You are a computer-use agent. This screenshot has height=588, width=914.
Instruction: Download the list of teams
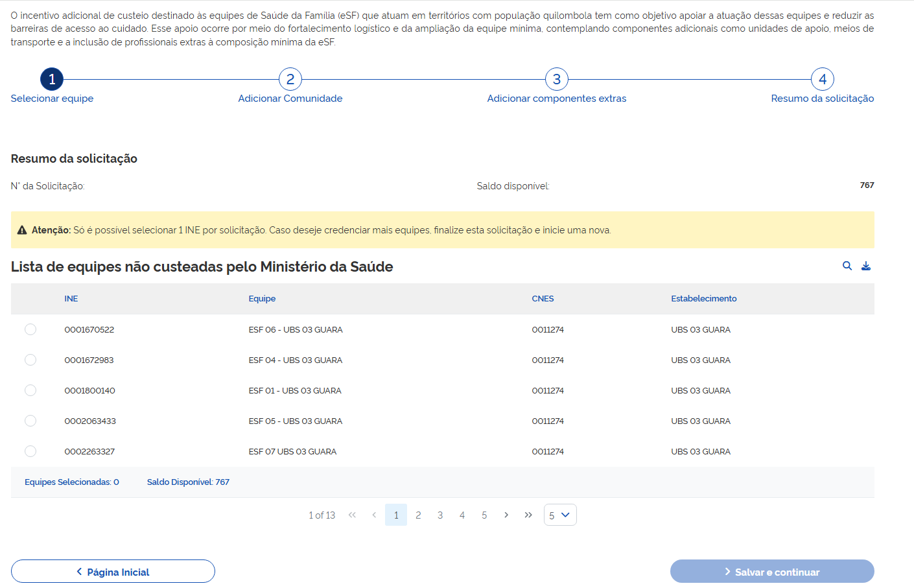tap(867, 266)
